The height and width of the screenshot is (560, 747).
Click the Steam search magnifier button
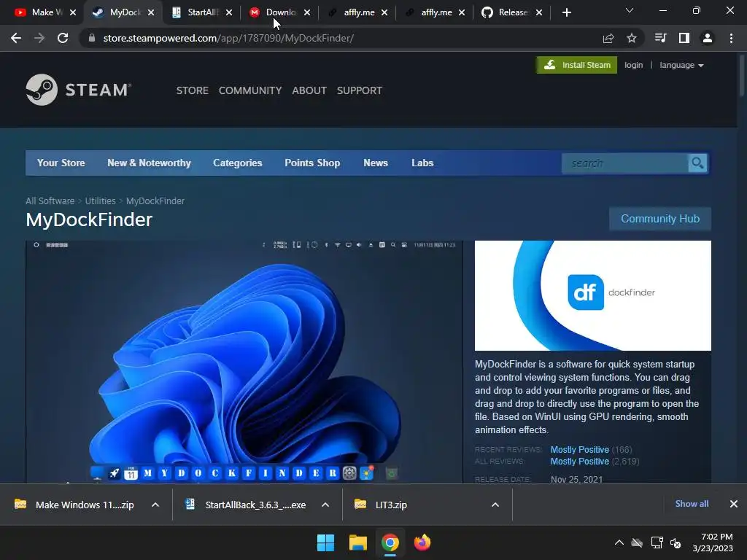coord(697,163)
